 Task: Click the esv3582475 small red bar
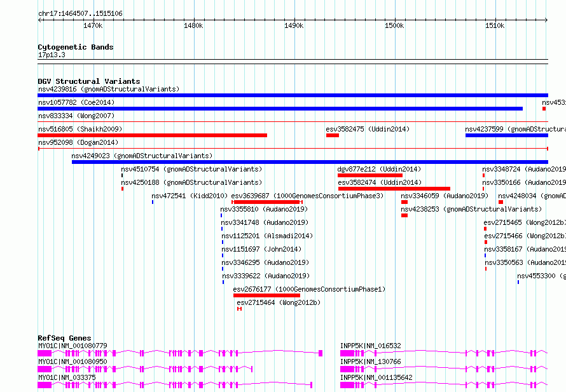point(333,135)
